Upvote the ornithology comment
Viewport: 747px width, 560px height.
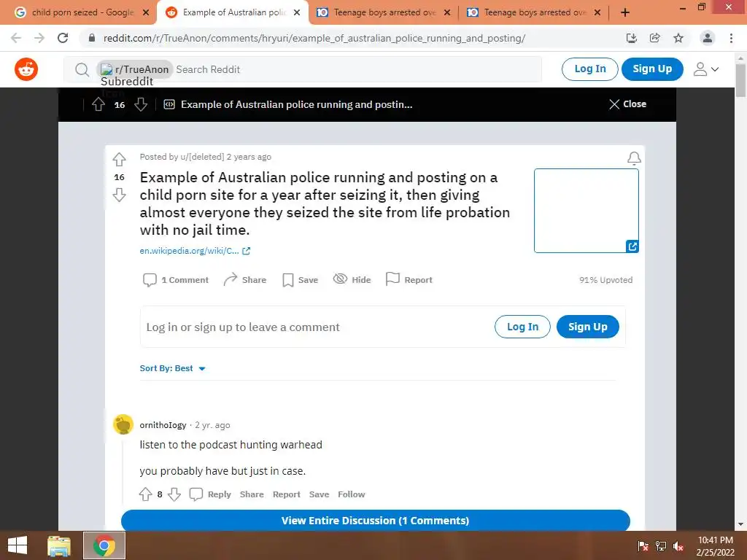click(x=146, y=494)
